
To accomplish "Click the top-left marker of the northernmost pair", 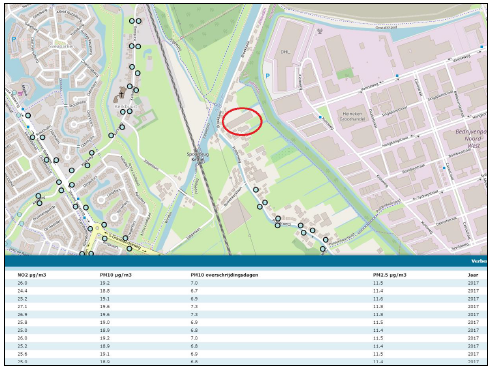I will tap(132, 21).
